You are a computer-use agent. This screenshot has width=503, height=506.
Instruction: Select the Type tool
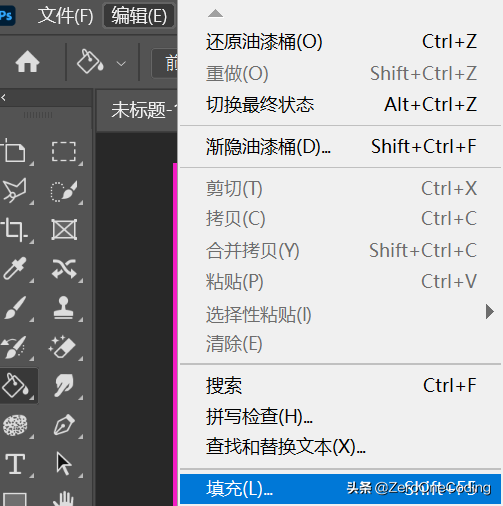pyautogui.click(x=15, y=464)
